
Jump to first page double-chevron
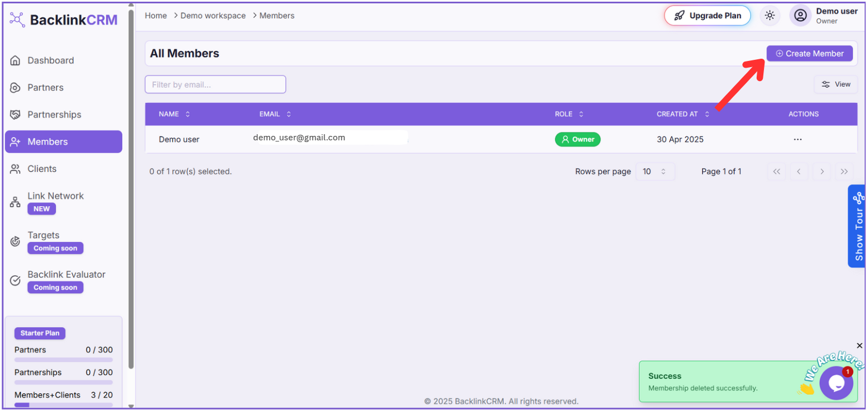[776, 172]
